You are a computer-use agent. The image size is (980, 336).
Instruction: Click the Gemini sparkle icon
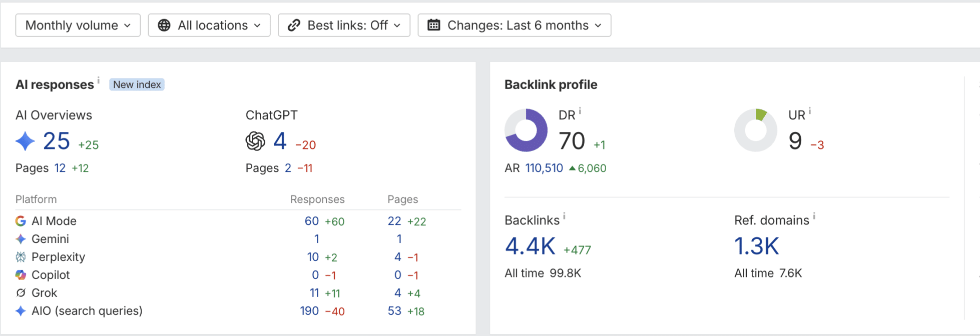[x=21, y=239]
